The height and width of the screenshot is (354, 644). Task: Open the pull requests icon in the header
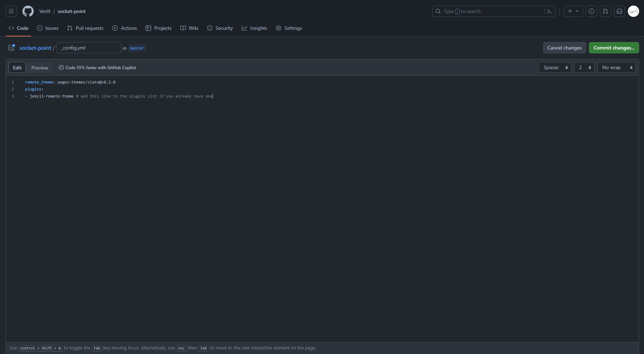[605, 11]
